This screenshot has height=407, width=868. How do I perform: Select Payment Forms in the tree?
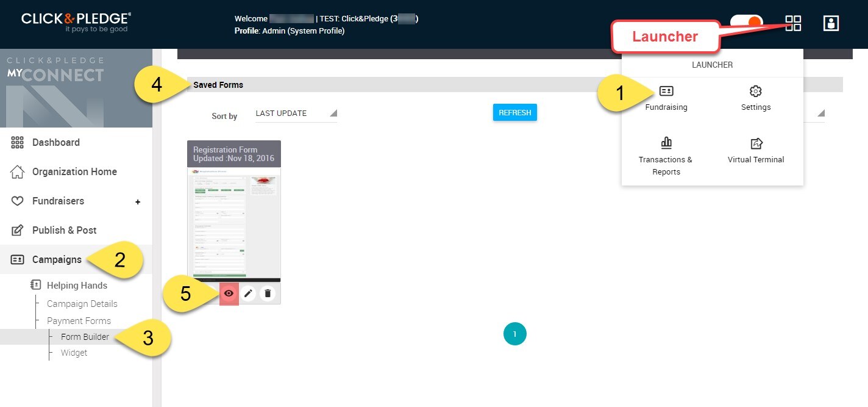pos(79,321)
